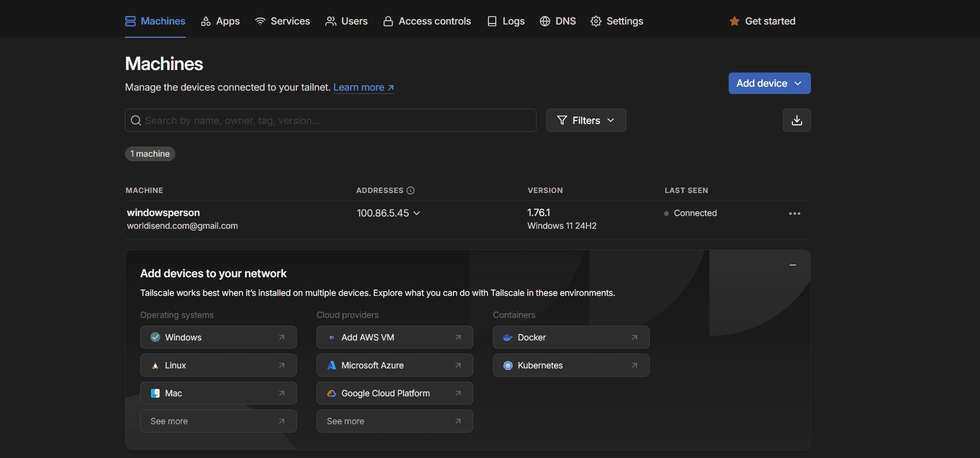Screen dimensions: 980x458
Task: Click the Get started star icon
Action: click(734, 21)
